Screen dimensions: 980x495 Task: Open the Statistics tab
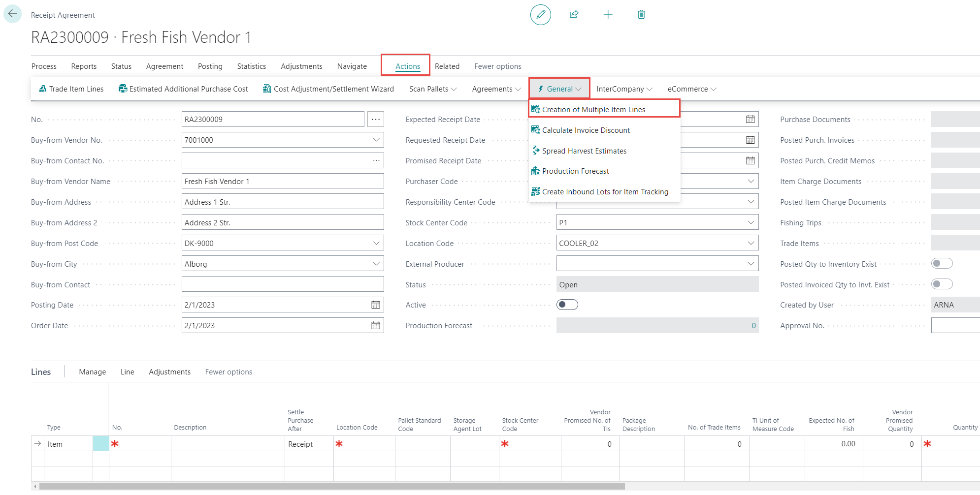251,66
